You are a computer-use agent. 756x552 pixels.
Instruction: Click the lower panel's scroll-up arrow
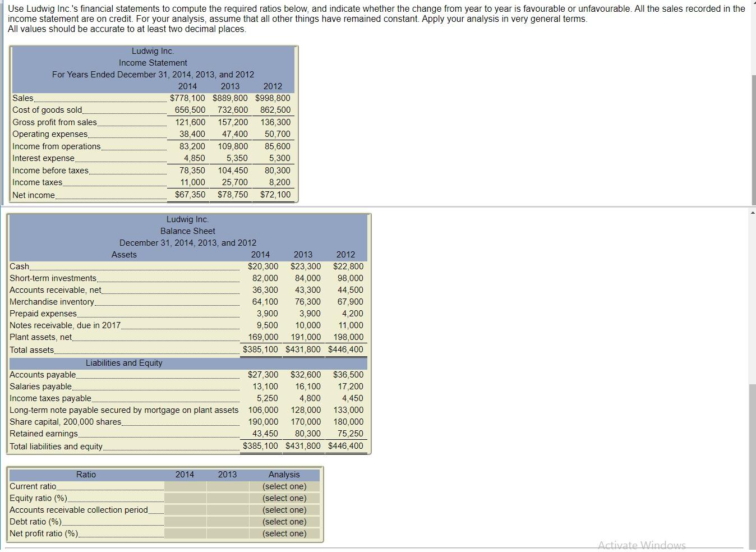click(752, 212)
